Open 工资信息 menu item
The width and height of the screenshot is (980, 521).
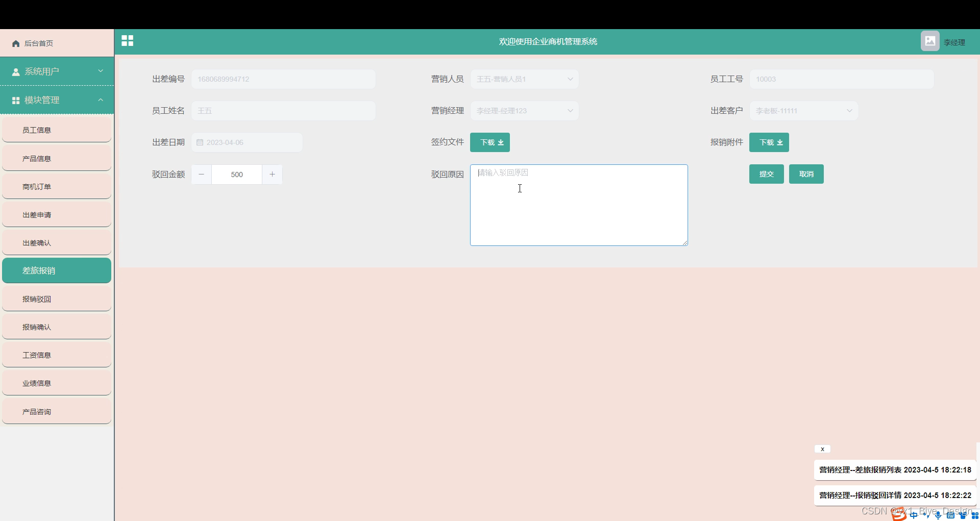pos(57,355)
